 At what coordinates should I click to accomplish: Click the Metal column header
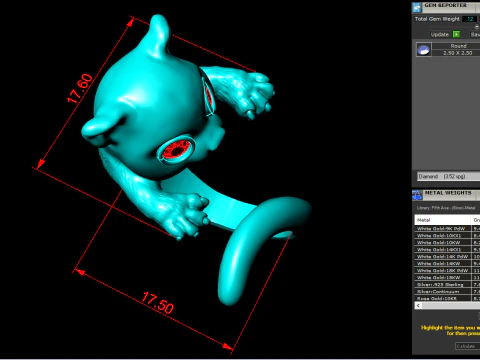click(443, 220)
